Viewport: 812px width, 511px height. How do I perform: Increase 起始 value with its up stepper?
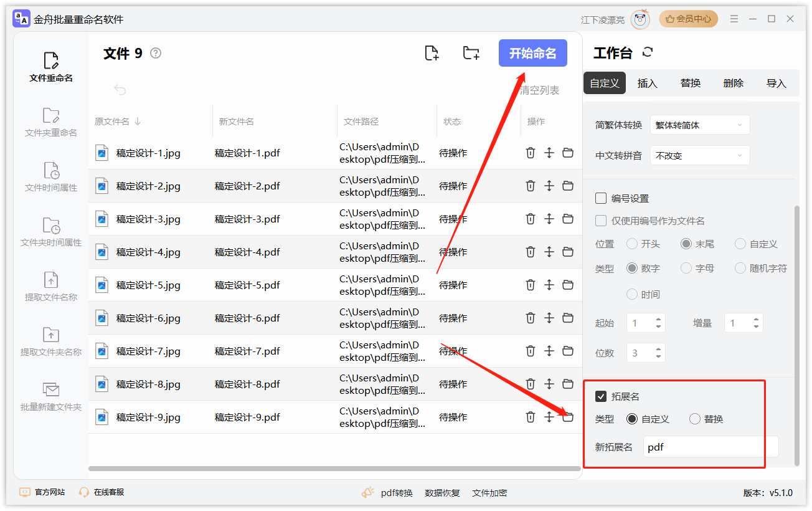(658, 318)
